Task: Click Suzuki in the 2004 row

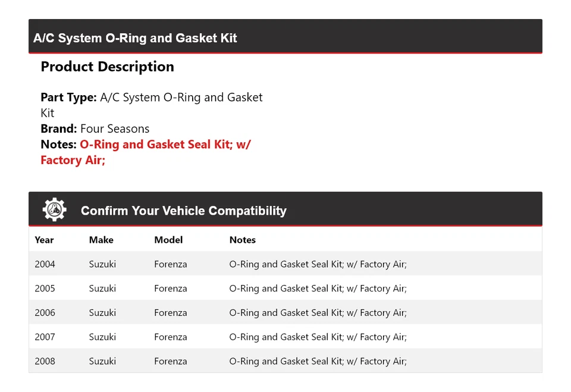Action: pyautogui.click(x=102, y=264)
